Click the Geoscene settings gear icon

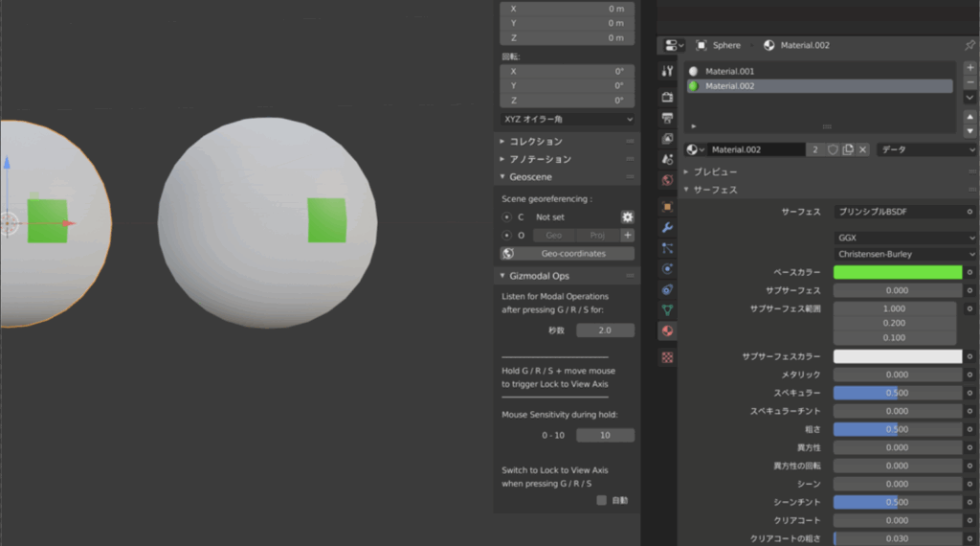(x=628, y=217)
